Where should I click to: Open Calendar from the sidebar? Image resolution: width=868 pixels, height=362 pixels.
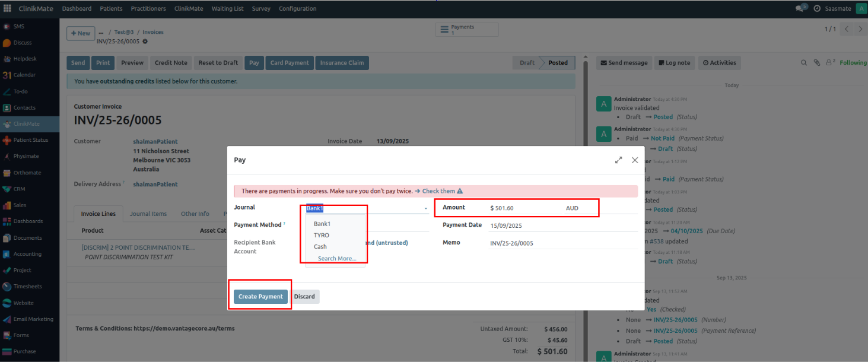[x=7, y=75]
